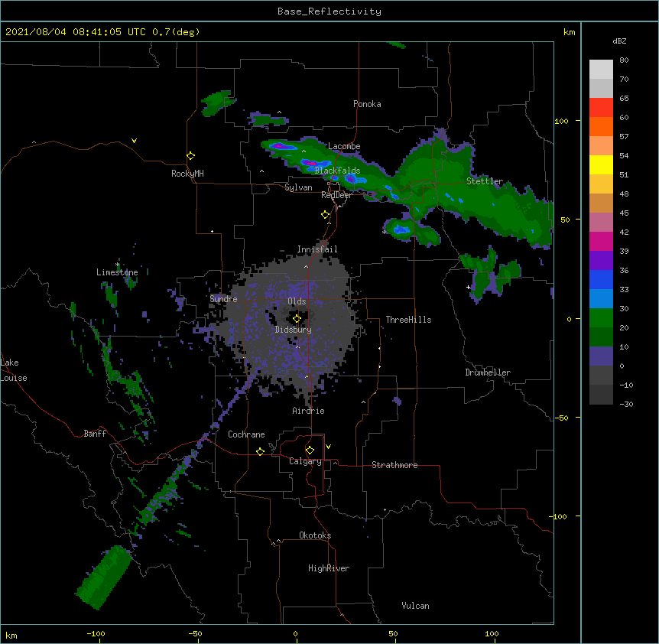659x644 pixels.
Task: Click the Lake Louise label
Action: click(x=14, y=370)
